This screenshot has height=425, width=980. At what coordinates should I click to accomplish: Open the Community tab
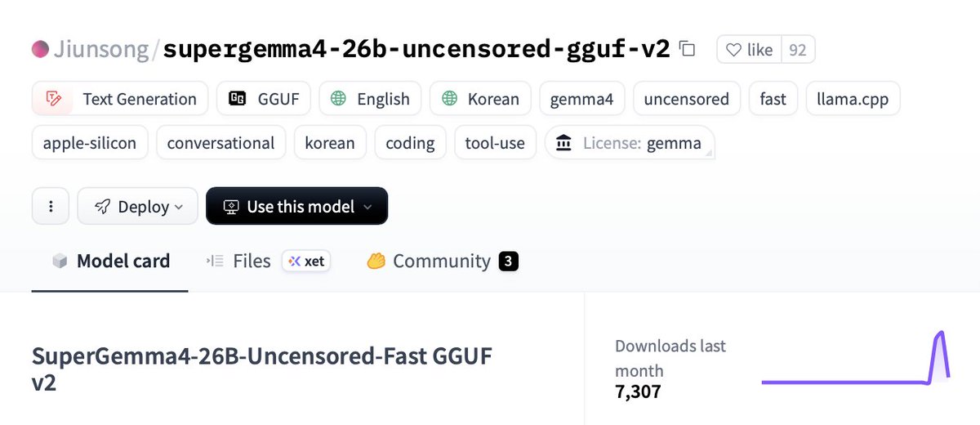[441, 261]
